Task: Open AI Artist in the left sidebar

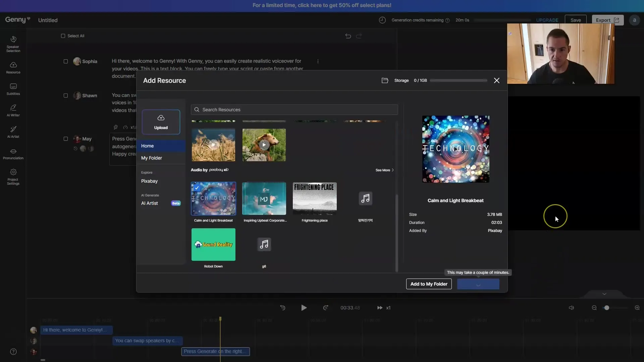Action: (13, 132)
